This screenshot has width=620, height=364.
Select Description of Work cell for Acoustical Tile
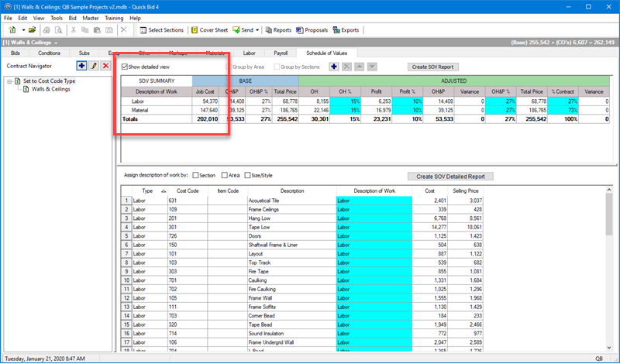click(x=374, y=201)
